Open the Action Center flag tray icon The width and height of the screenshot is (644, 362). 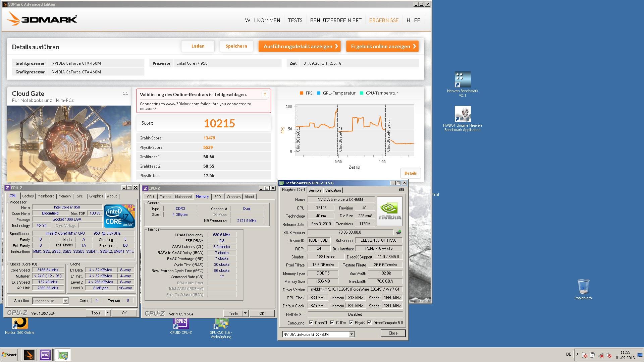pyautogui.click(x=585, y=355)
